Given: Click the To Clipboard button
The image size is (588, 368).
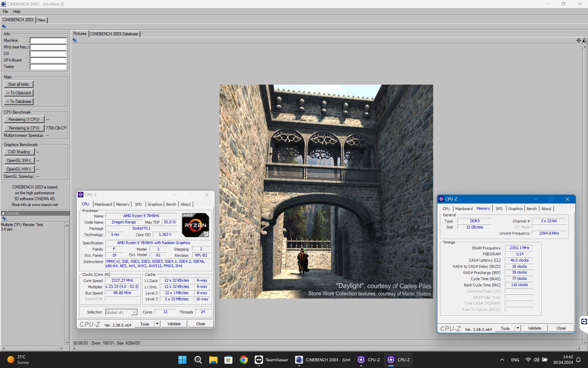Looking at the screenshot, I should point(18,93).
